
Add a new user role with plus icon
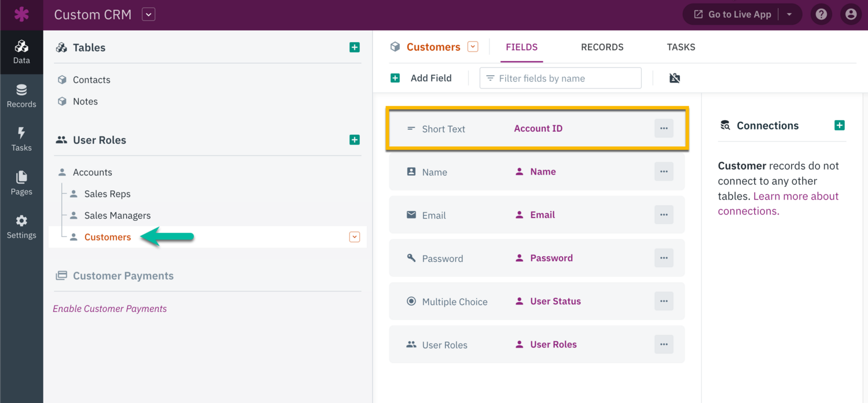point(355,140)
